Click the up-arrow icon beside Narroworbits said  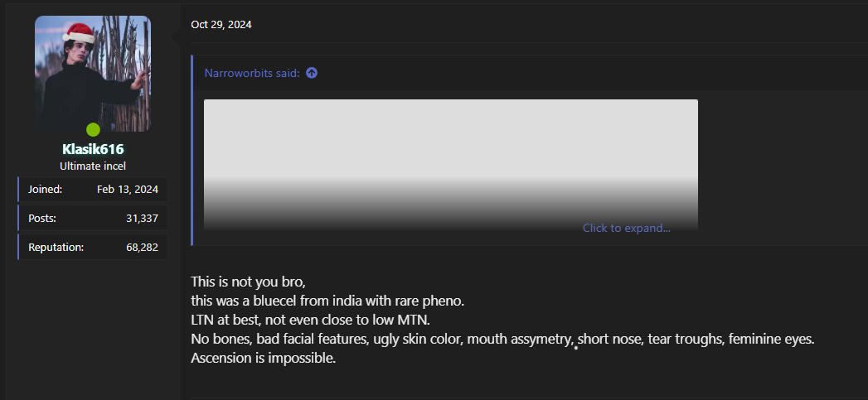point(312,73)
